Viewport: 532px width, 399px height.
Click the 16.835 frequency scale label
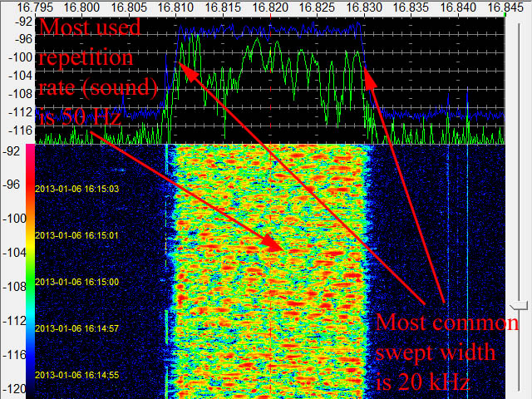click(412, 7)
